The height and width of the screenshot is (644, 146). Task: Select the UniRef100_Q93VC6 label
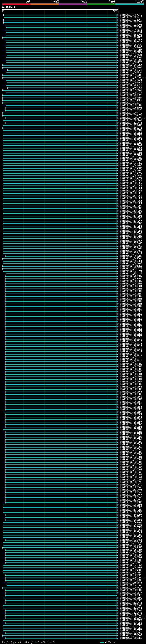tap(131, 82)
